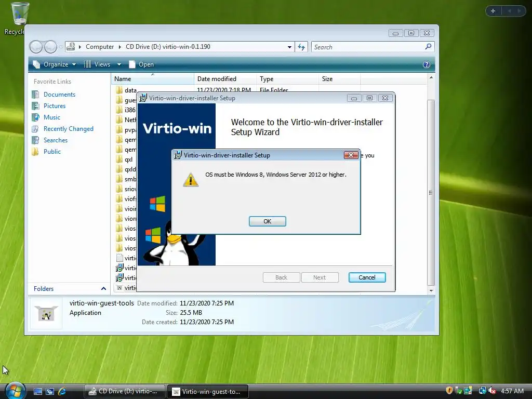Open Documents in Favorite Links

(59, 95)
